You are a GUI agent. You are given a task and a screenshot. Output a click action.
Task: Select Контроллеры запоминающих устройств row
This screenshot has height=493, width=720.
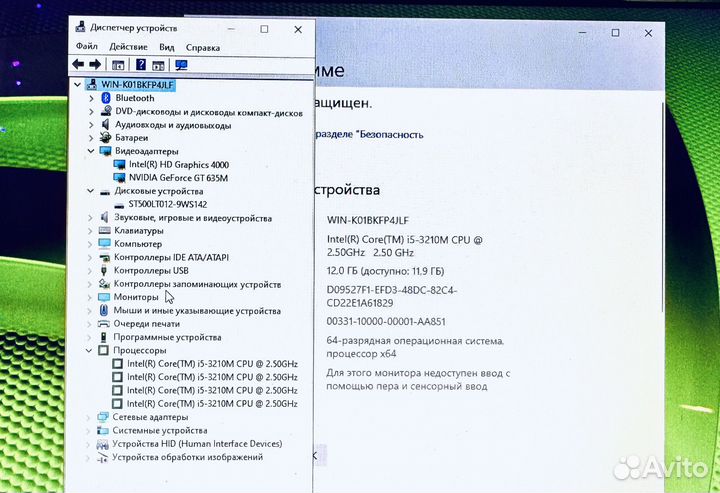197,284
